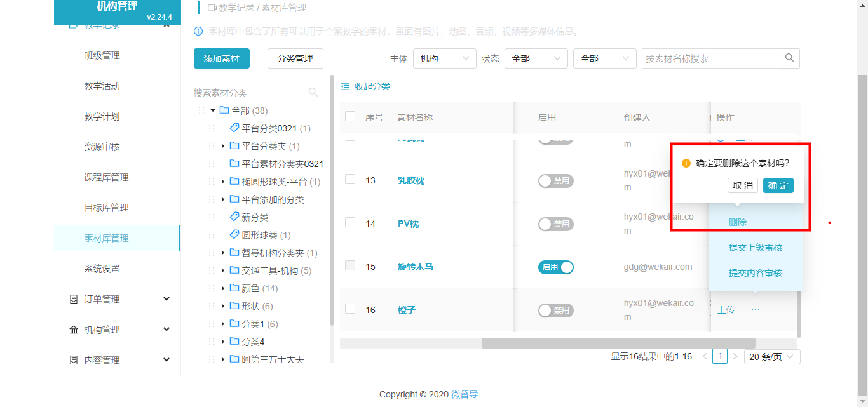Click the 按素材名称搜索 input field

coord(711,58)
